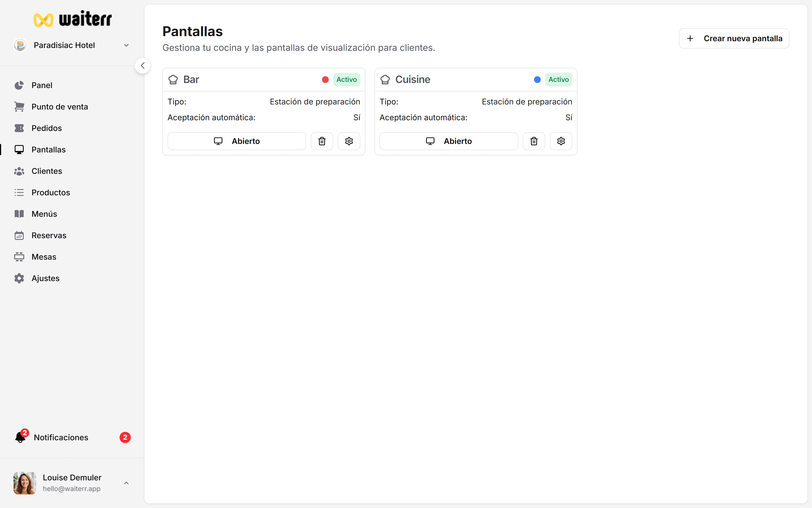Click Crear nueva pantalla button
This screenshot has height=508, width=812.
(734, 39)
